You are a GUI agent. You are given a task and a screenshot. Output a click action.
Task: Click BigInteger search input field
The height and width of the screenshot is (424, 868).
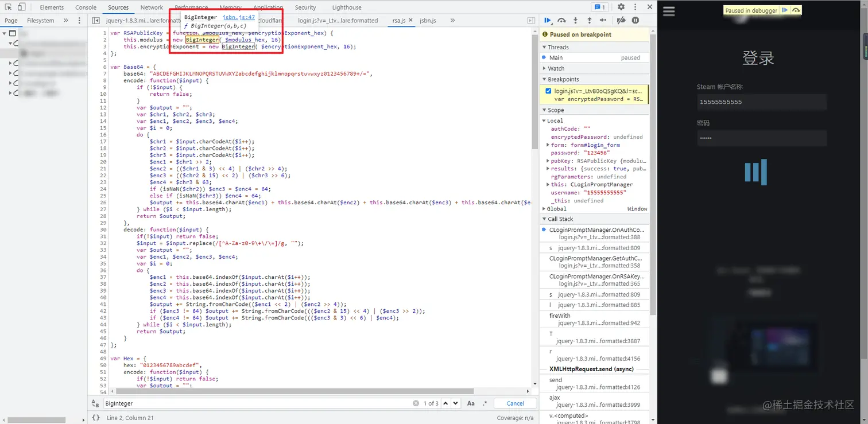[x=257, y=403]
